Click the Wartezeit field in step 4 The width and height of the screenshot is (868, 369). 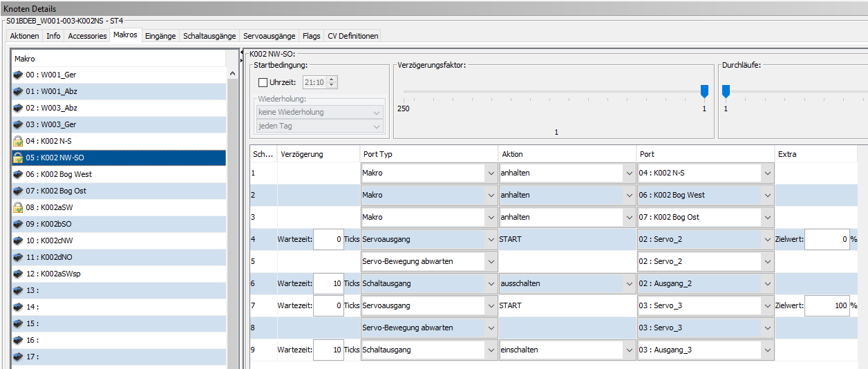(328, 239)
